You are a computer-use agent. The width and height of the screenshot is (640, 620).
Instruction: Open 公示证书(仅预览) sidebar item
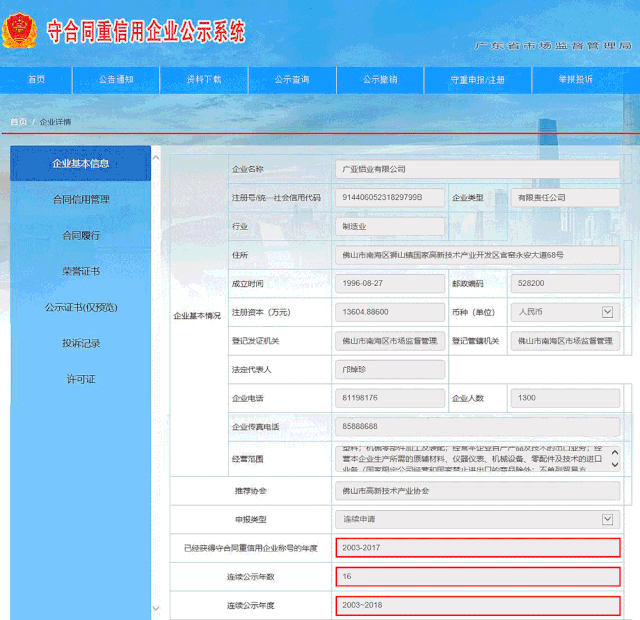(81, 308)
